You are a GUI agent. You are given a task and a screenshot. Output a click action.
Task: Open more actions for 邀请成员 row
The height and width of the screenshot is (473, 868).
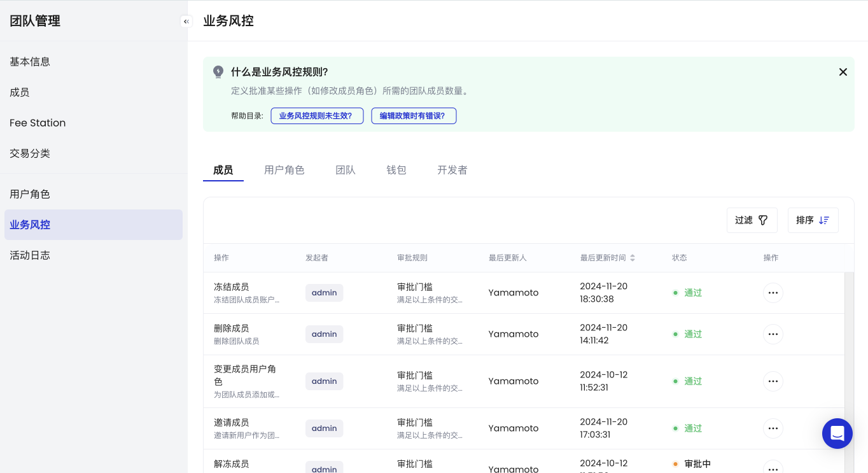point(773,428)
